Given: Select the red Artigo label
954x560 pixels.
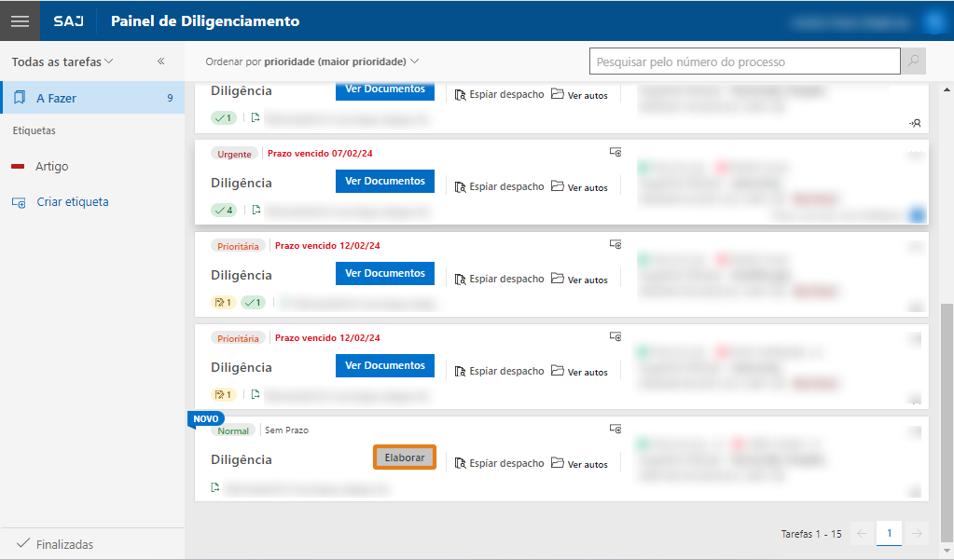Looking at the screenshot, I should (x=51, y=167).
